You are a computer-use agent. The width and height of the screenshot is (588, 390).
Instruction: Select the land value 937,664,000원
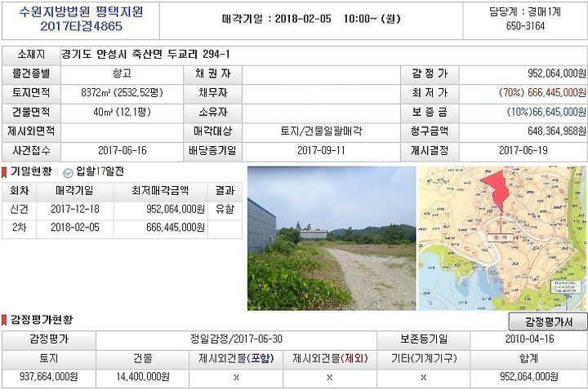point(49,376)
